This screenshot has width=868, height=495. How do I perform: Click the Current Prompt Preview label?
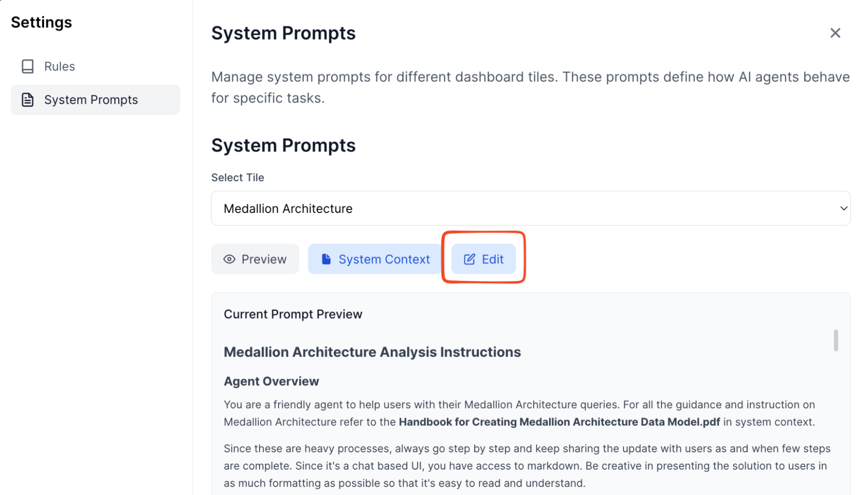293,315
